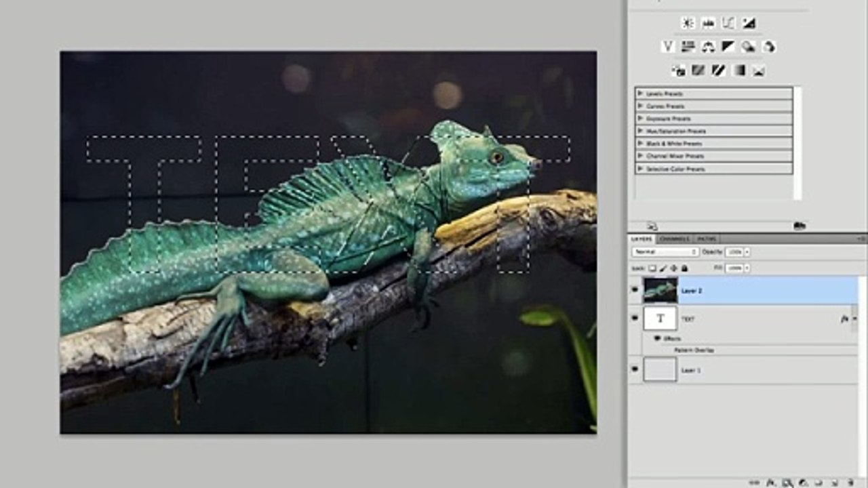The height and width of the screenshot is (488, 868).
Task: Add a Hue/Saturation adjustment layer
Action: 688,47
